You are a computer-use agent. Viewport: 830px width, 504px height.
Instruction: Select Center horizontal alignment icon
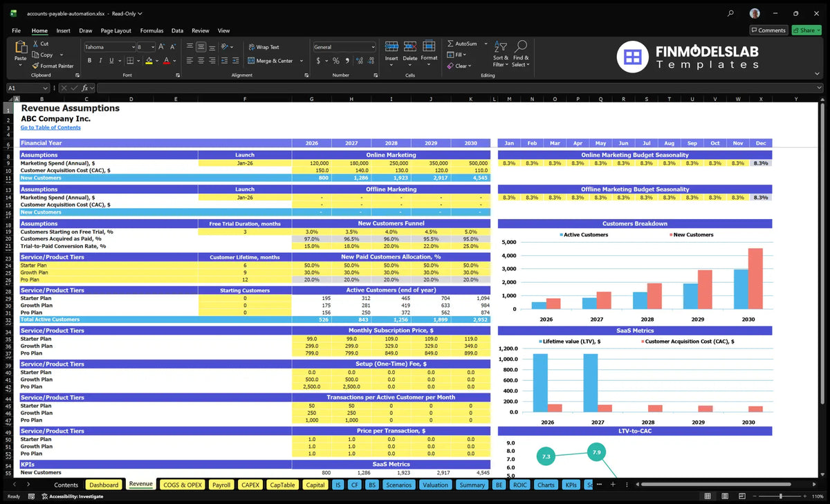pyautogui.click(x=201, y=61)
